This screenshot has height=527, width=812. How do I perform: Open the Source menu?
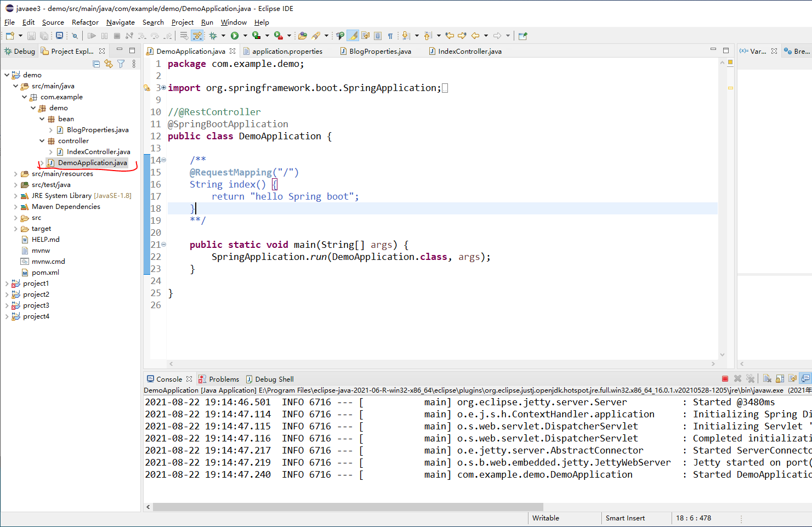tap(53, 22)
